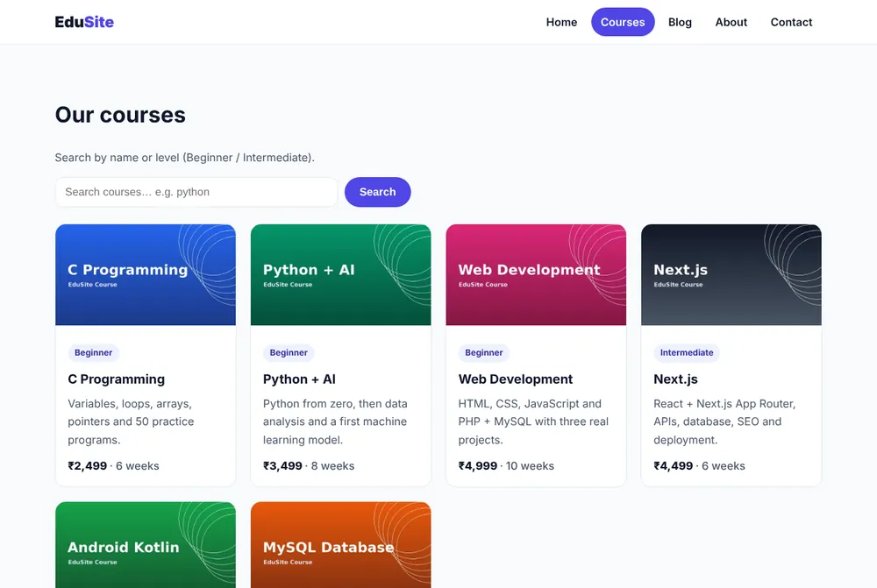Click the Beginner badge on C Programming
This screenshot has height=588, width=877.
click(94, 352)
